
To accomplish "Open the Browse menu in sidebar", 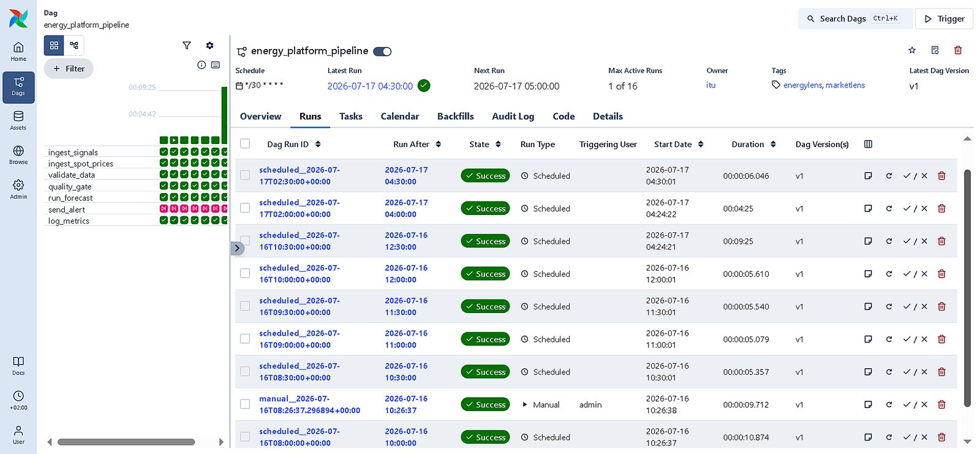I will pyautogui.click(x=18, y=155).
